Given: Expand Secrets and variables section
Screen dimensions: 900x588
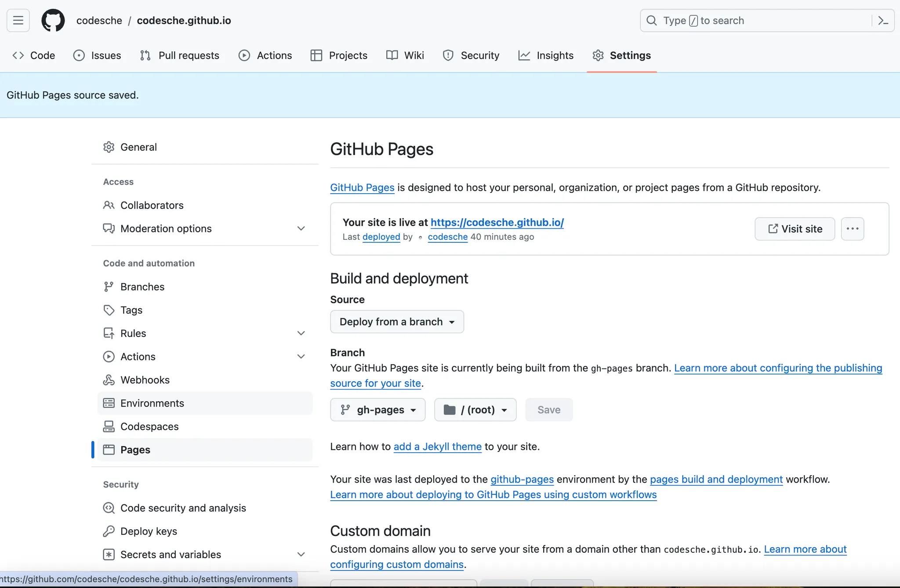Looking at the screenshot, I should click(301, 555).
